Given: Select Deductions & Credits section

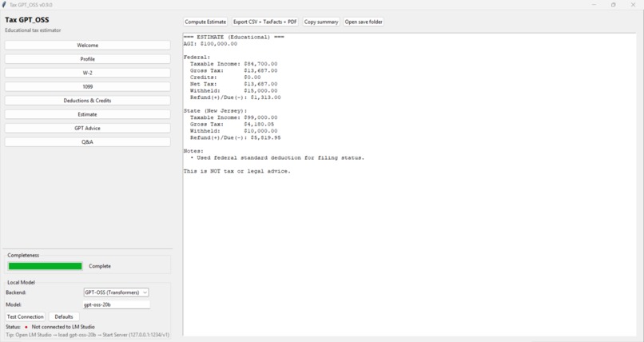Looking at the screenshot, I should pyautogui.click(x=87, y=101).
